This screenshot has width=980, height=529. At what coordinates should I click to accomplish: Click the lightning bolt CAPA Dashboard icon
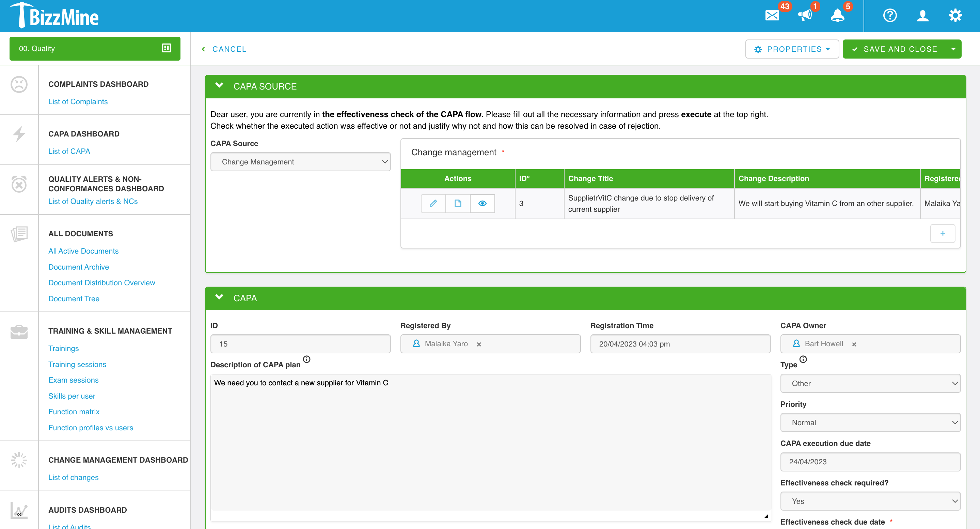[19, 134]
